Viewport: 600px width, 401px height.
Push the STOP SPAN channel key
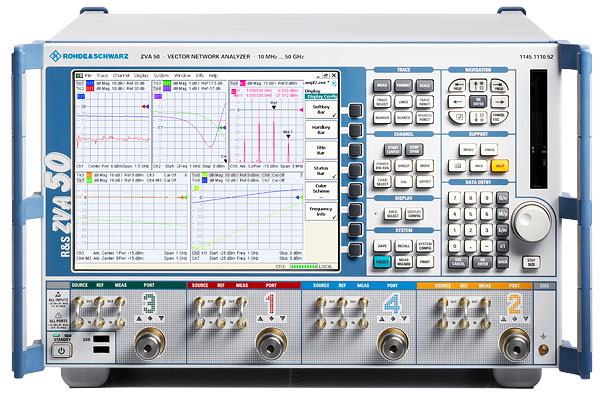(414, 149)
